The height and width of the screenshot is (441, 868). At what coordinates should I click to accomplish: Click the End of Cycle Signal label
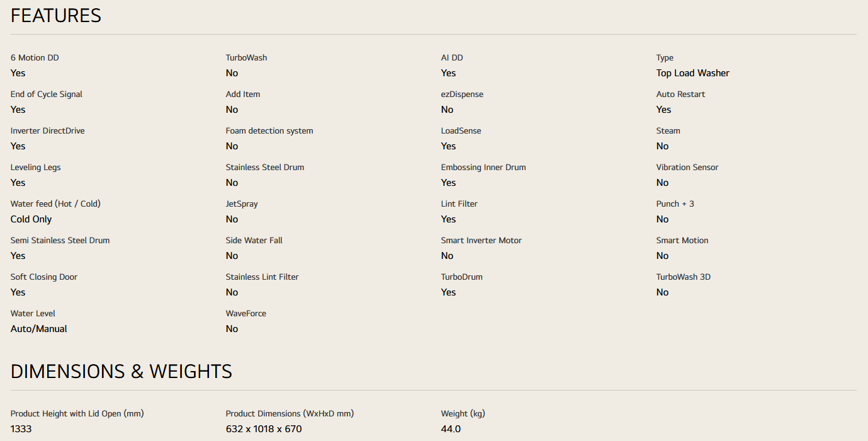[x=47, y=94]
